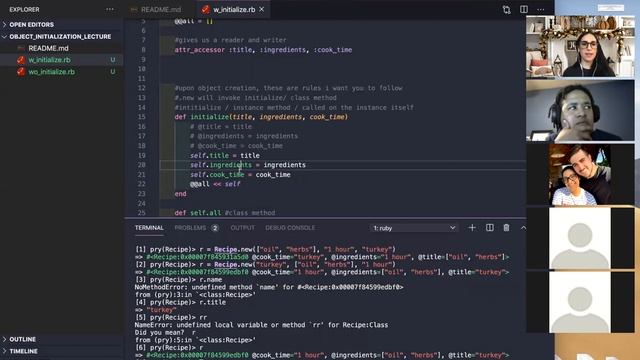The width and height of the screenshot is (640, 360).
Task: Switch to the w_initialize.rb editor tab
Action: click(233, 9)
